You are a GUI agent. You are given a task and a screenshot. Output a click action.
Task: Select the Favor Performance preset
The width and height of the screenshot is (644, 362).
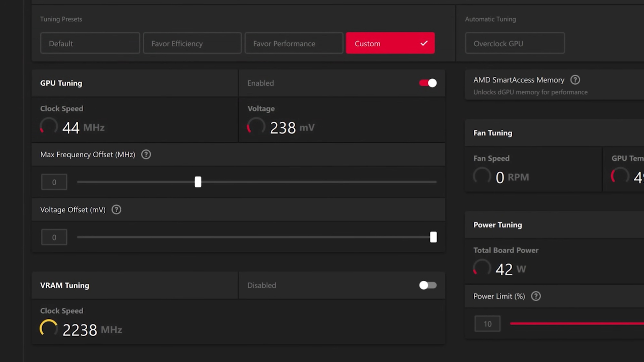(294, 43)
